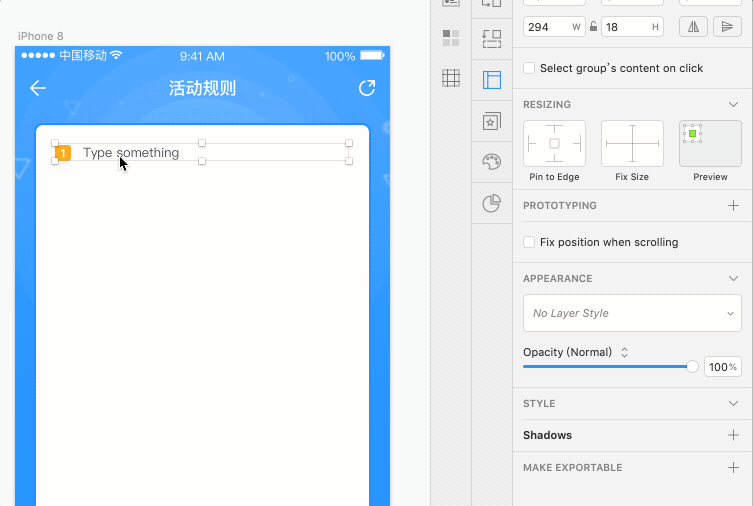Click the lock aspect ratio icon
Screen dimensions: 753x506
click(x=593, y=27)
